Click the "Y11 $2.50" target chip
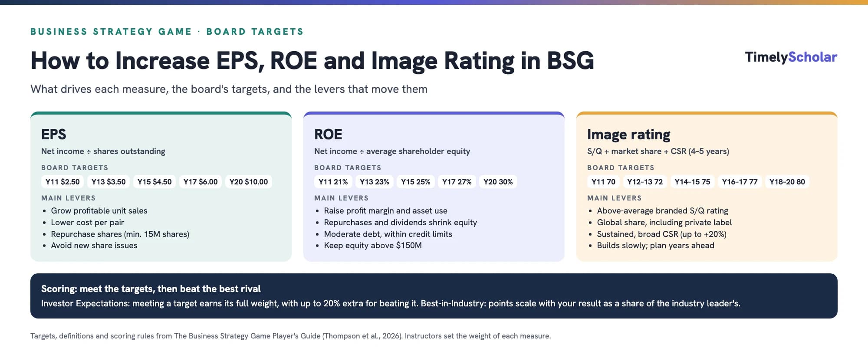The height and width of the screenshot is (358, 868). pos(62,182)
